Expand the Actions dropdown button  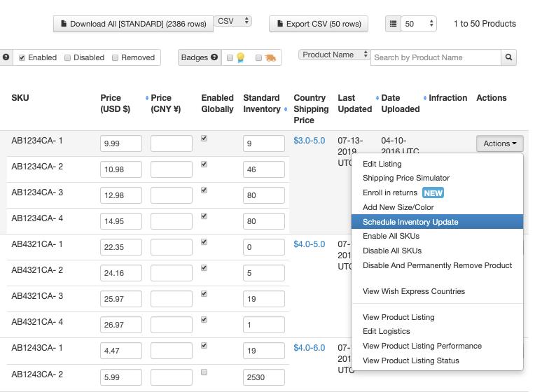click(499, 143)
